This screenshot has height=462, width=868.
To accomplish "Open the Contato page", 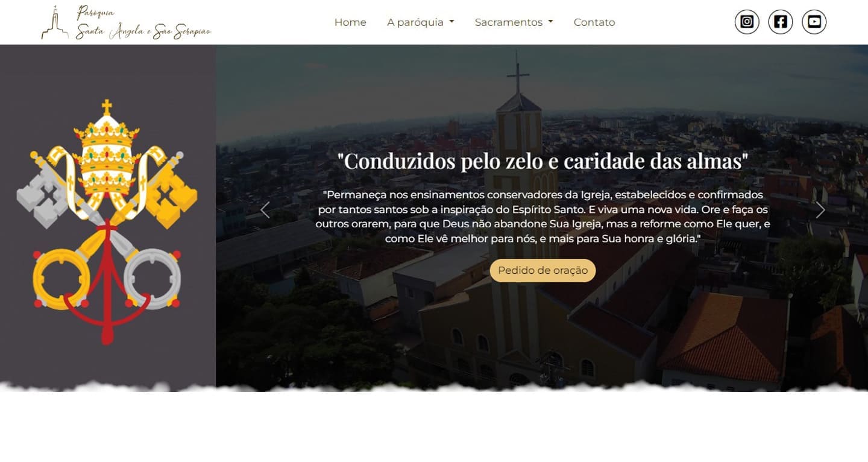I will click(594, 22).
